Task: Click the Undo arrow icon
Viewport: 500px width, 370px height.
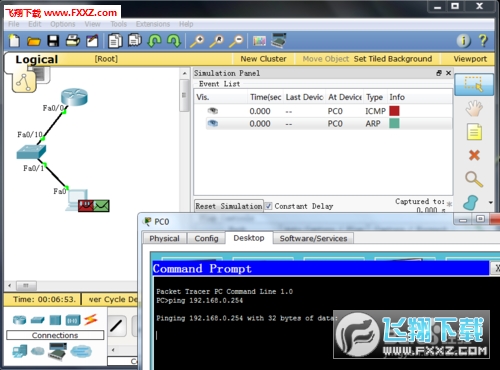Action: [154, 41]
